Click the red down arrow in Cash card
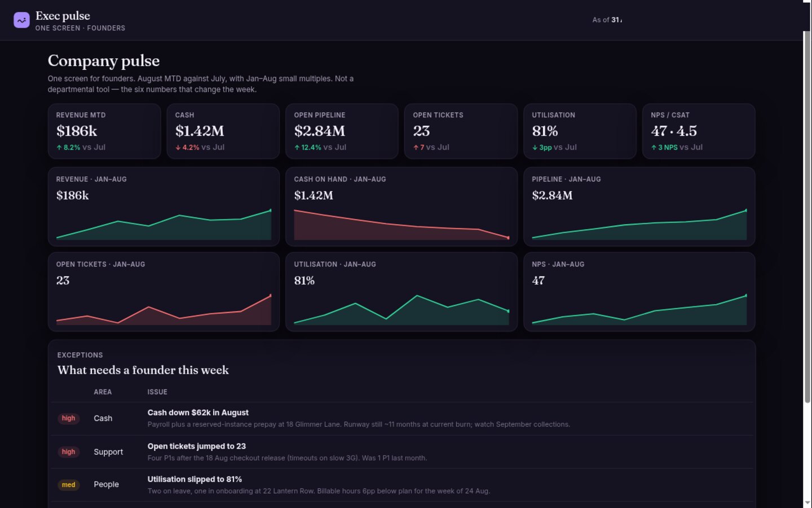Screen dimensions: 812x508 coord(178,147)
